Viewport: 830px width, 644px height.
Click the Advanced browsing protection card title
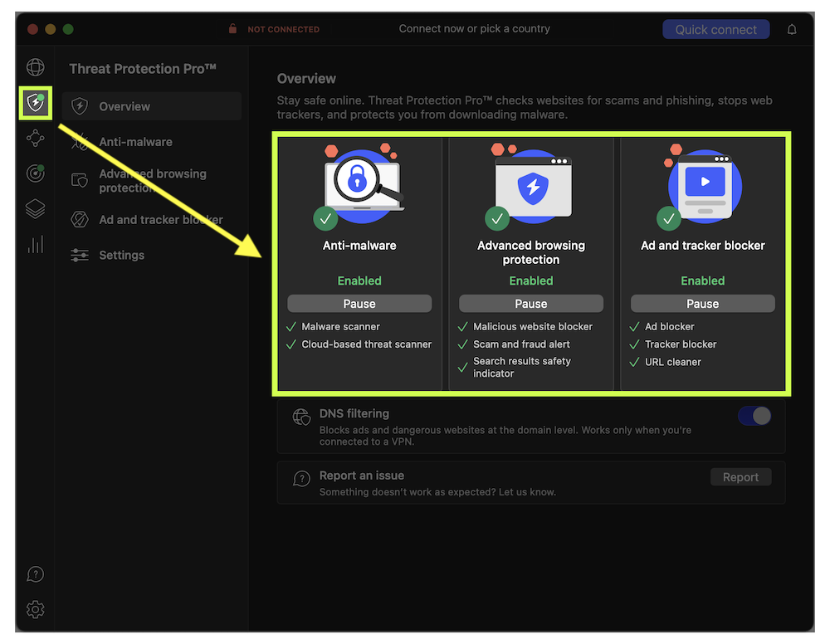pos(531,252)
